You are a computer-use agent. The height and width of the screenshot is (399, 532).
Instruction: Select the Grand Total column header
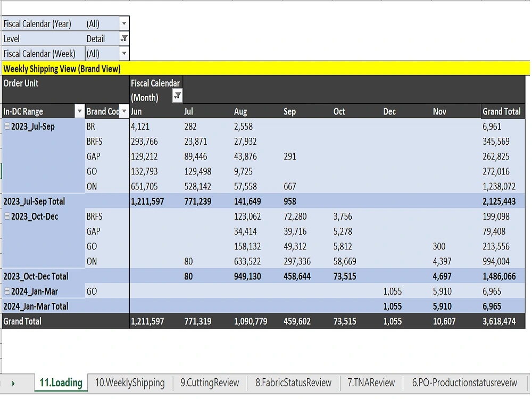pyautogui.click(x=503, y=111)
